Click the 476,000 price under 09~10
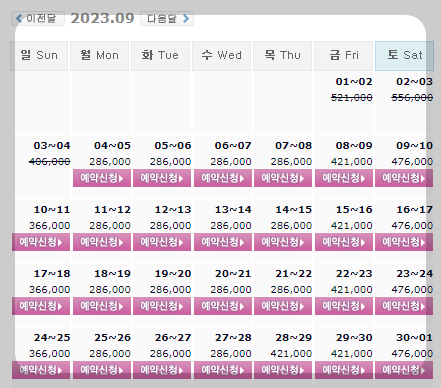Image resolution: width=441 pixels, height=388 pixels. [x=412, y=162]
